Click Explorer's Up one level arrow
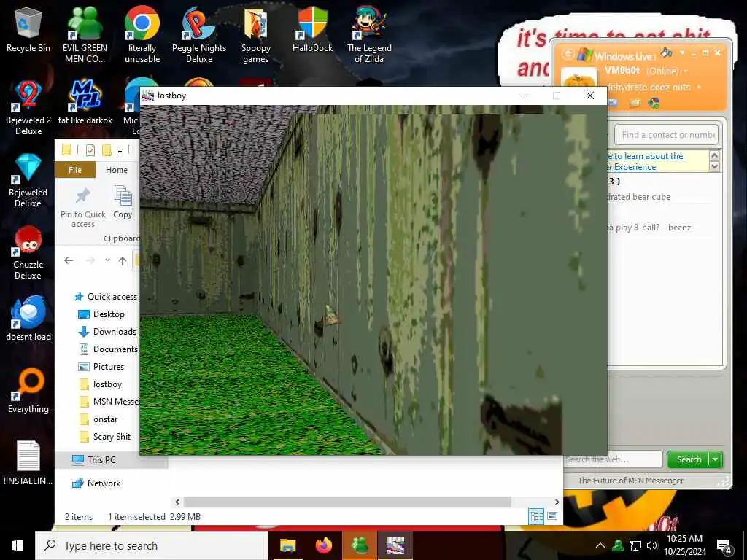Viewport: 747px width, 560px height. pyautogui.click(x=123, y=260)
